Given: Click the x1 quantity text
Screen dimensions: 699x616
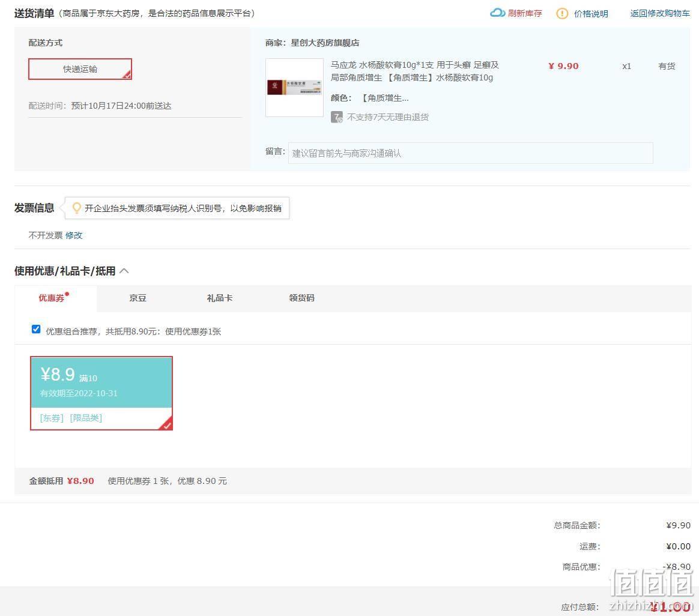Looking at the screenshot, I should click(626, 67).
